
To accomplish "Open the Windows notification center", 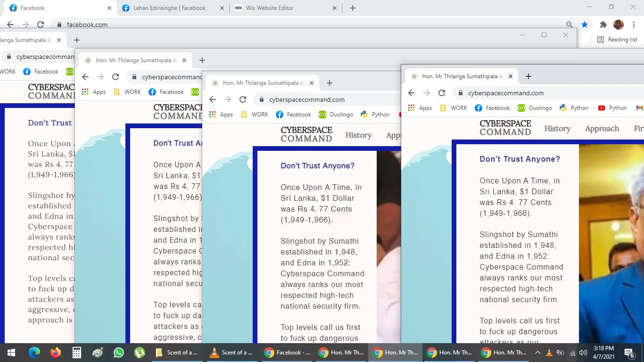I will (x=629, y=353).
